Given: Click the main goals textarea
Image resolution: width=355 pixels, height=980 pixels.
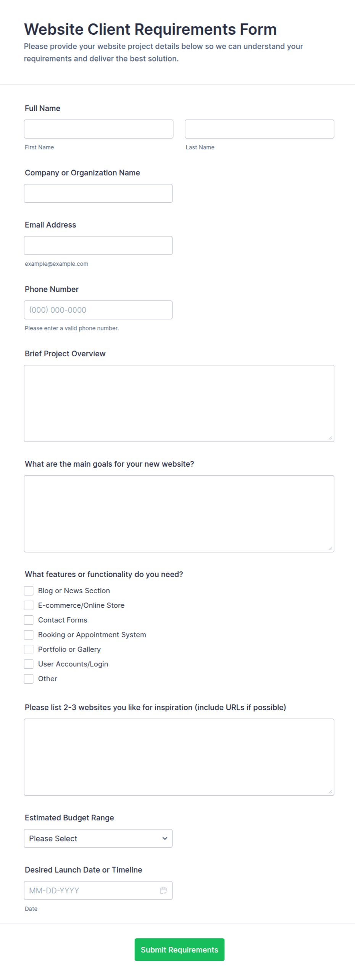Looking at the screenshot, I should coord(179,513).
